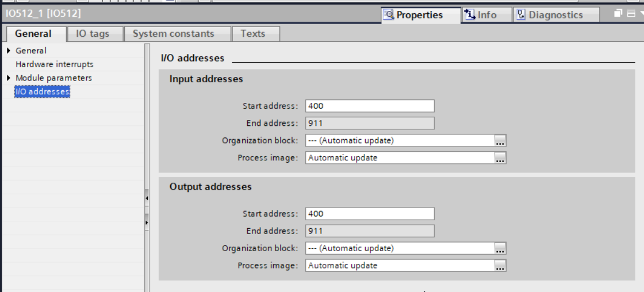The image size is (644, 292).
Task: Click the output End address field
Action: tap(370, 231)
